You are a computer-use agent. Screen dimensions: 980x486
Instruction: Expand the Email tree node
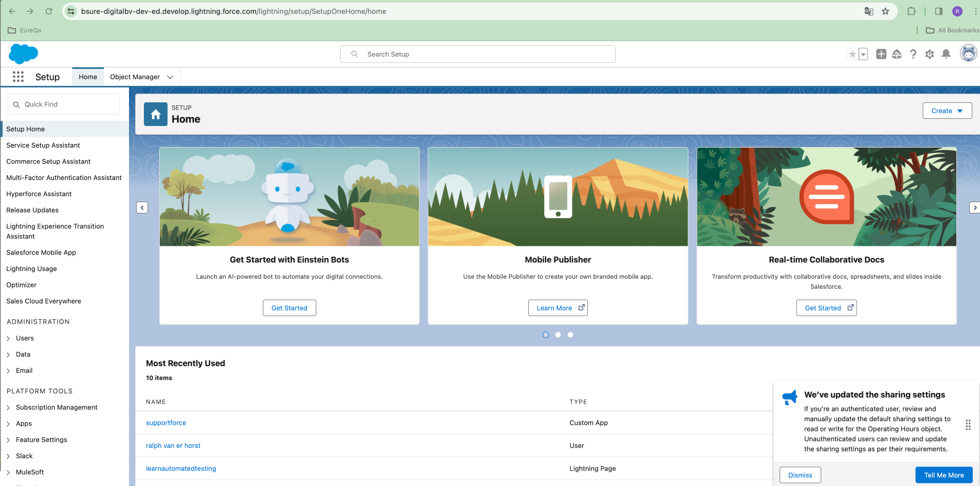(x=8, y=371)
